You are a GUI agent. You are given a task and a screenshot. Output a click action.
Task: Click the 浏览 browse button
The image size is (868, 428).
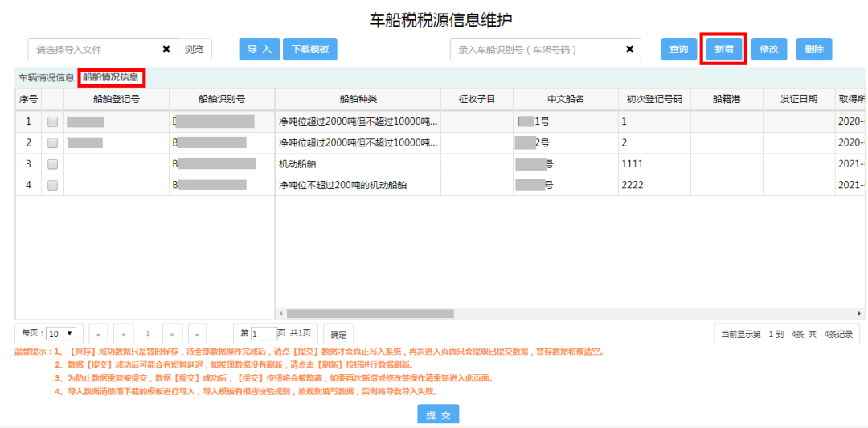(194, 49)
